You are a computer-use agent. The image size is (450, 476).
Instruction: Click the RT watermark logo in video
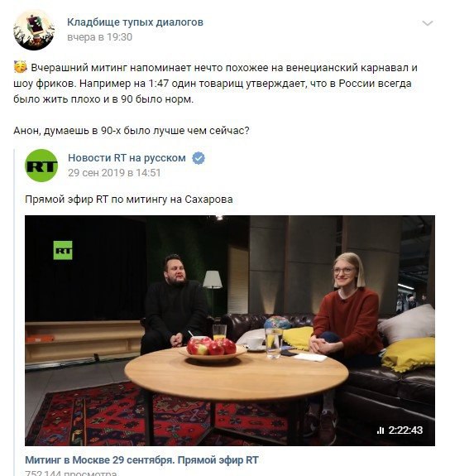point(63,250)
